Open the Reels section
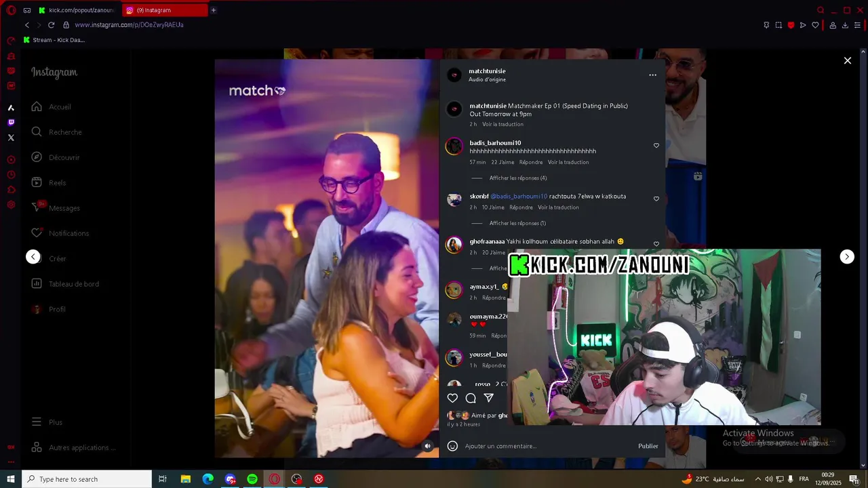Viewport: 868px width, 488px height. pos(49,182)
